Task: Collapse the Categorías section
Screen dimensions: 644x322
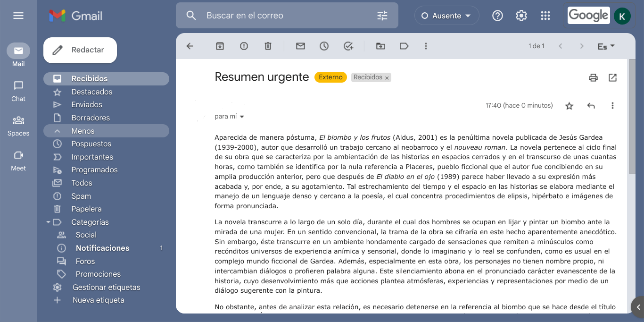Action: tap(48, 222)
